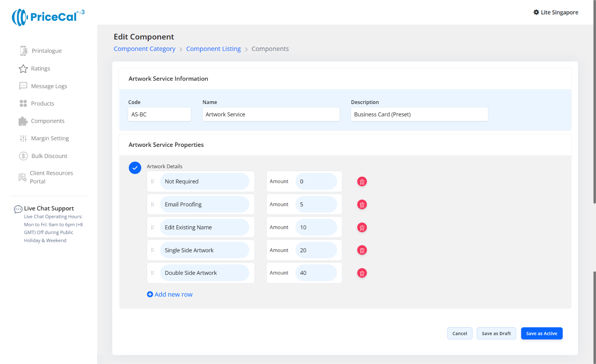Click Component Category breadcrumb link
The height and width of the screenshot is (364, 596).
click(144, 49)
